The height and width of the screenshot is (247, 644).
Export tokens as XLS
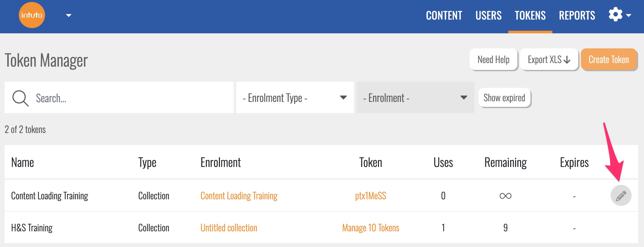click(549, 59)
